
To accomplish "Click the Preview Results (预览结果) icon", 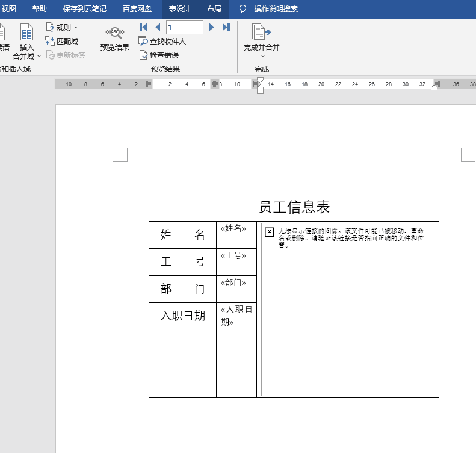I will click(x=114, y=39).
